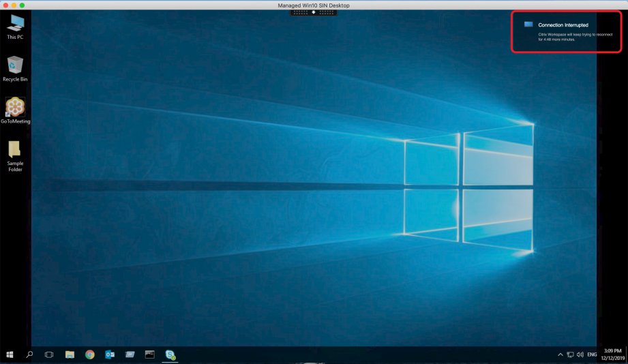
Task: Open Outlook from the taskbar
Action: coord(110,354)
